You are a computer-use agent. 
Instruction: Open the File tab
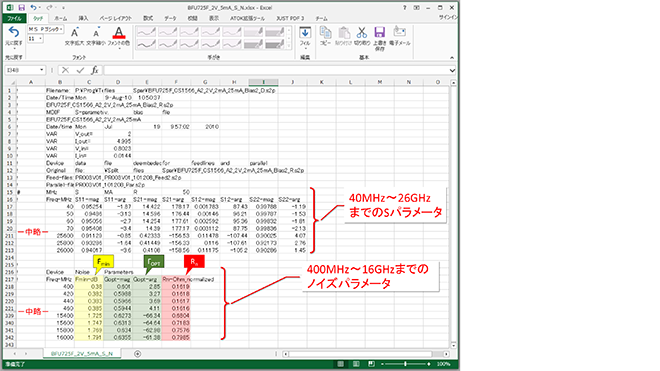point(14,19)
